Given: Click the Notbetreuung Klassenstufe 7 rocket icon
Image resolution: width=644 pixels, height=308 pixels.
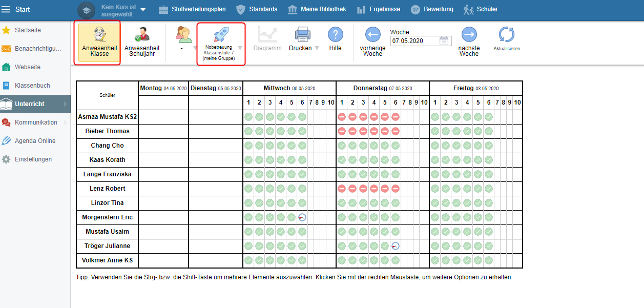Looking at the screenshot, I should click(x=221, y=34).
